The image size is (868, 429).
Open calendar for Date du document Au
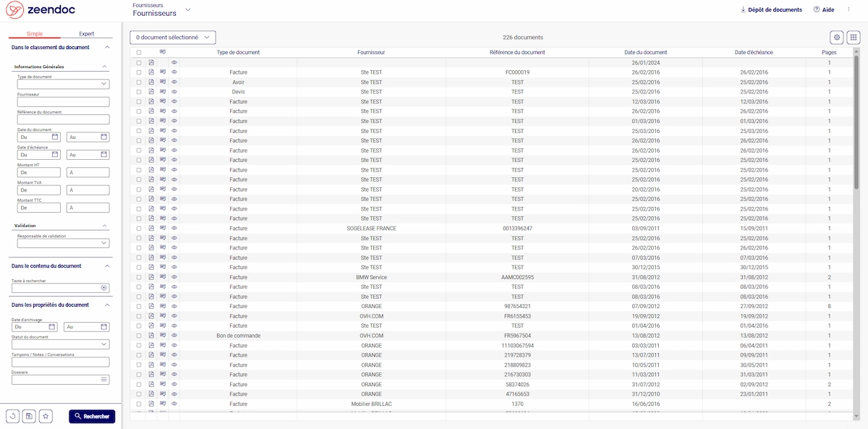coord(103,137)
